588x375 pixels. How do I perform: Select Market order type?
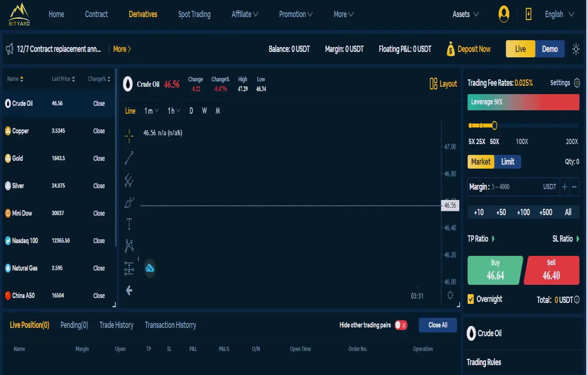(x=481, y=162)
